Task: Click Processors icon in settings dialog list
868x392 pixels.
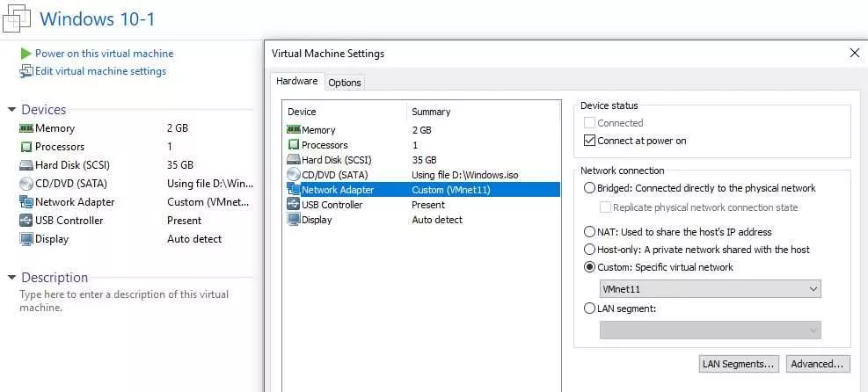Action: click(294, 145)
